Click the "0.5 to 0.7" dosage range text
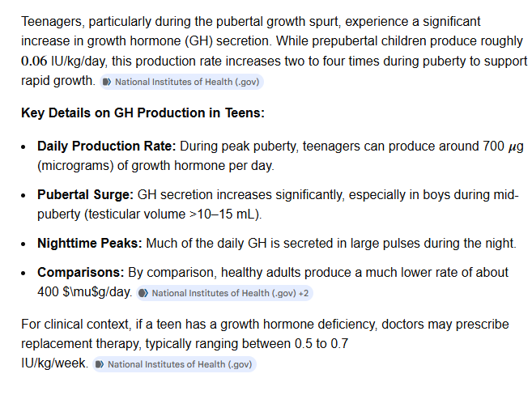The height and width of the screenshot is (395, 532). click(x=321, y=344)
